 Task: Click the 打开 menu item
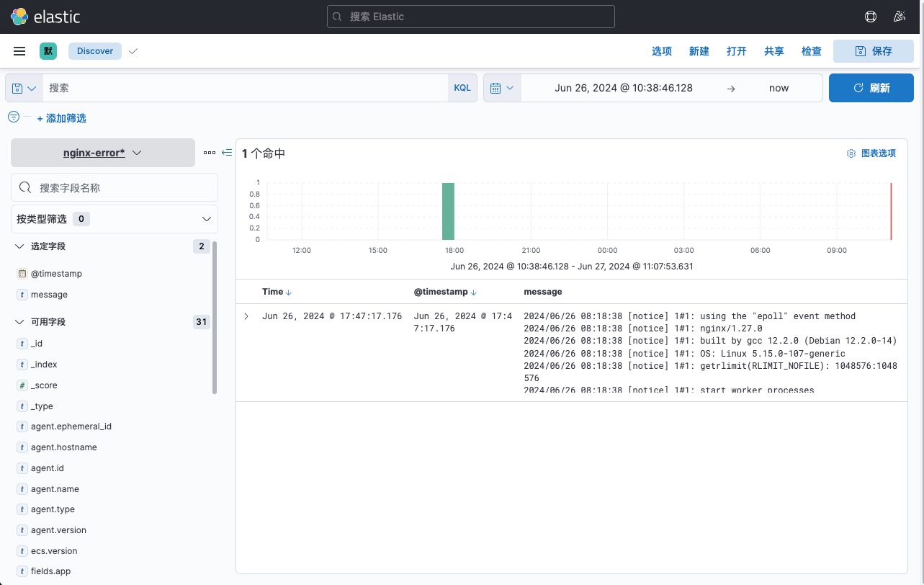[x=736, y=51]
